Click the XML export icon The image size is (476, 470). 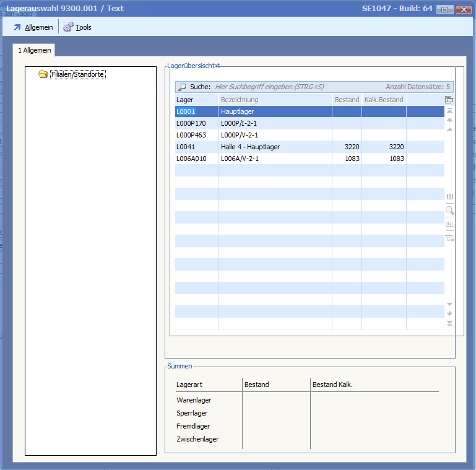[449, 224]
